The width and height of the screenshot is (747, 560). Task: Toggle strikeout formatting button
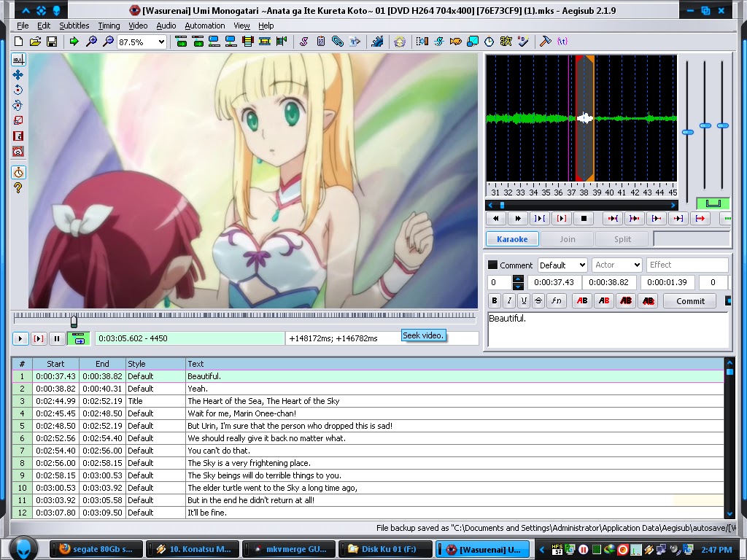[x=538, y=301]
